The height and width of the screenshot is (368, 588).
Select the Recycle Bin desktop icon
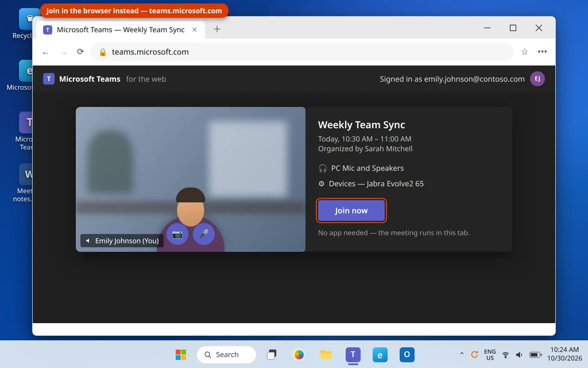(x=23, y=24)
